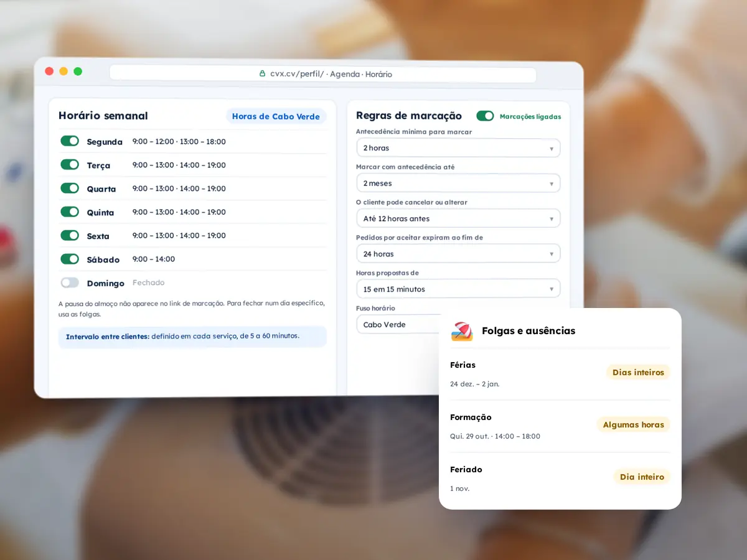Click the Horas de Cabo Verde button

276,116
